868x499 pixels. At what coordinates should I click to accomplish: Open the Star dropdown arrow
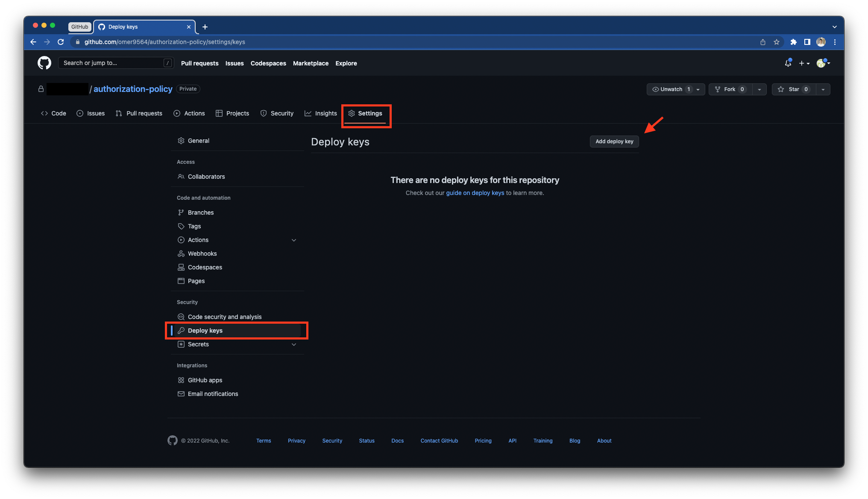(823, 89)
